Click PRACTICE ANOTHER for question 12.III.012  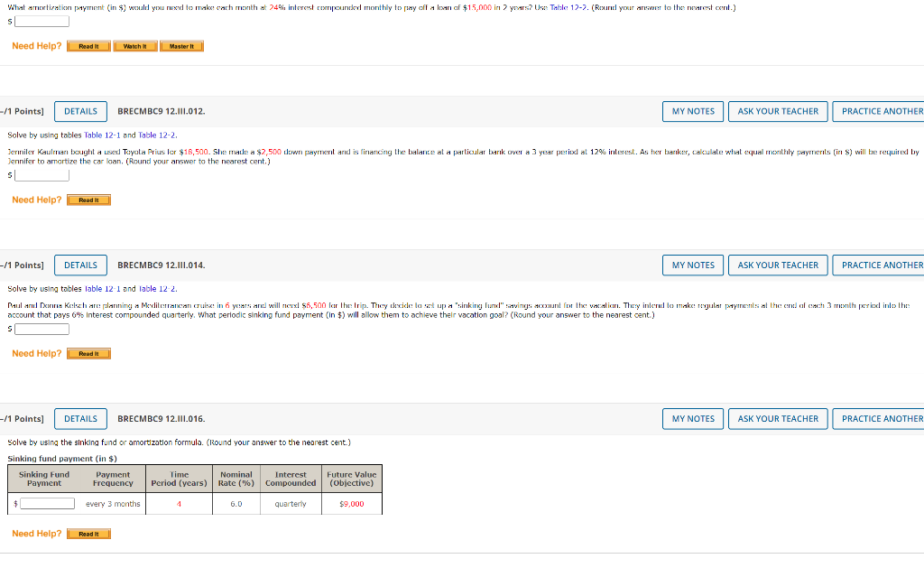[x=880, y=111]
